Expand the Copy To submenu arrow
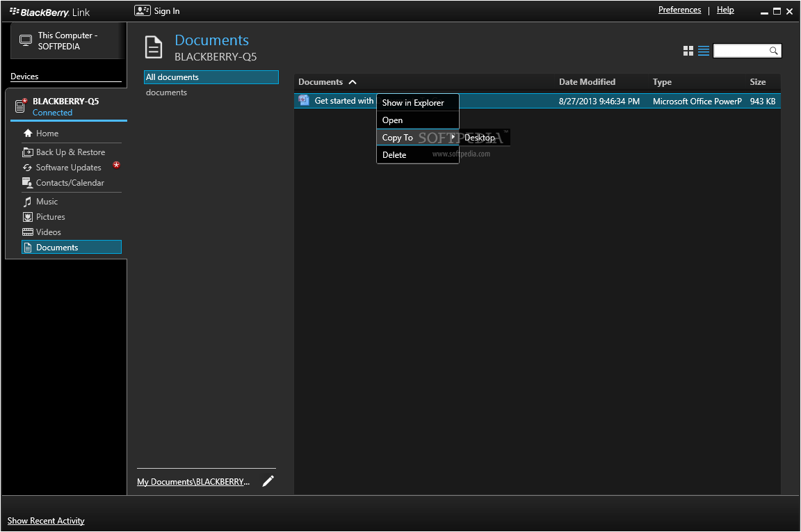The height and width of the screenshot is (532, 801). click(453, 137)
